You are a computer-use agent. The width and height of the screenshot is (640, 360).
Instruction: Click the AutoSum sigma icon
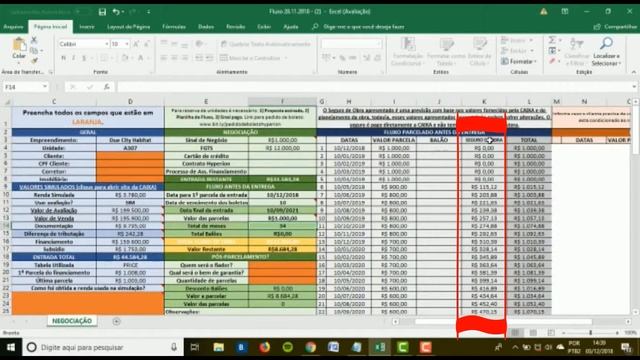552,40
